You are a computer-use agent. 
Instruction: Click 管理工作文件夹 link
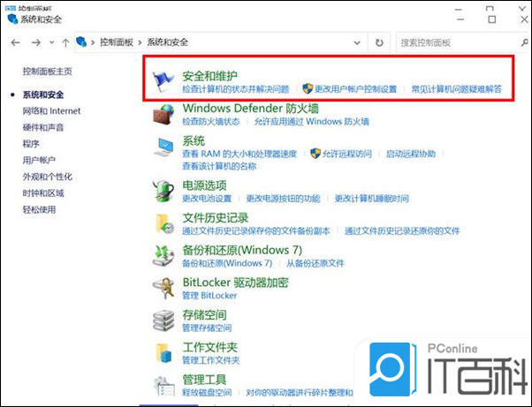click(211, 360)
